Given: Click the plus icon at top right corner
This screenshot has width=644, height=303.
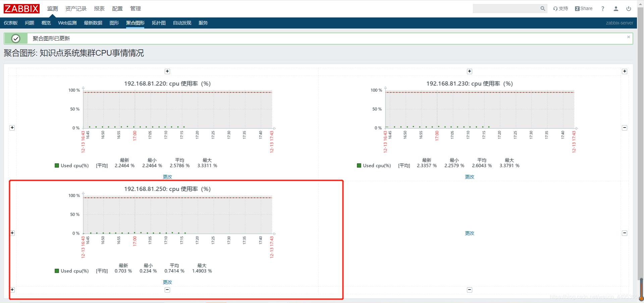Looking at the screenshot, I should (625, 71).
